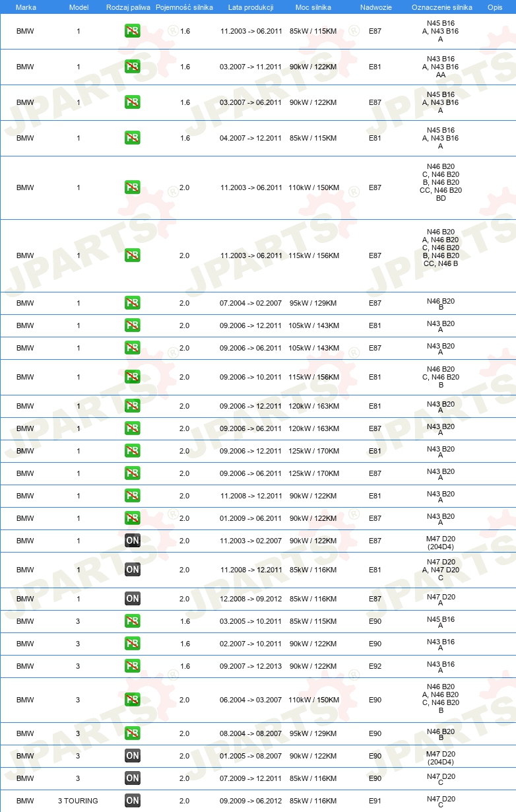Select the '3 TOURING' model cell

(78, 801)
